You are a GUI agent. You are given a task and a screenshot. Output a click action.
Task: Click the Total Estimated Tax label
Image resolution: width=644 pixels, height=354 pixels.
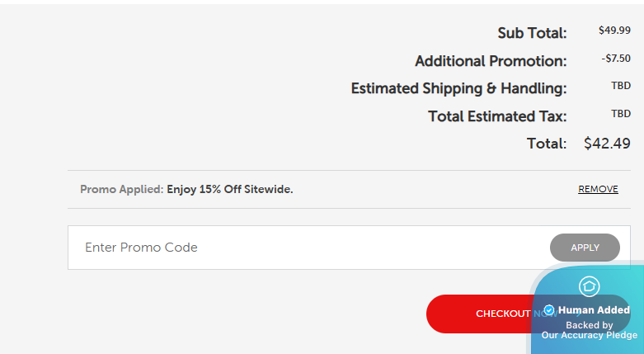pos(497,116)
